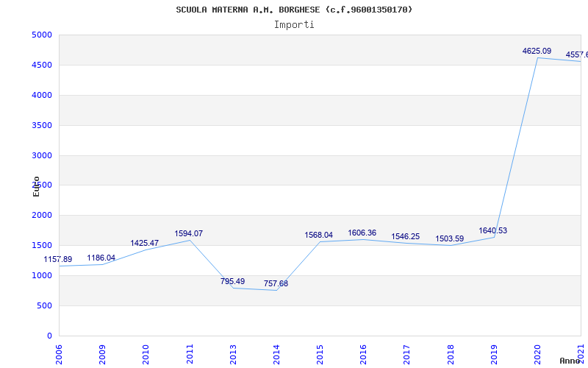Click the 4625.09 data point label
Screen dimensions: 588x368
[x=537, y=51]
